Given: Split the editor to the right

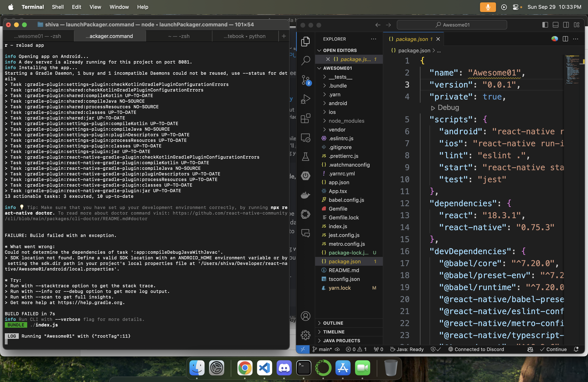Looking at the screenshot, I should click(565, 39).
